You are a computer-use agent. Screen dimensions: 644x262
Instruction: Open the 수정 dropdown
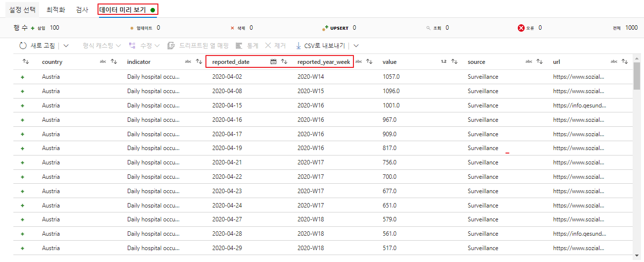(145, 46)
